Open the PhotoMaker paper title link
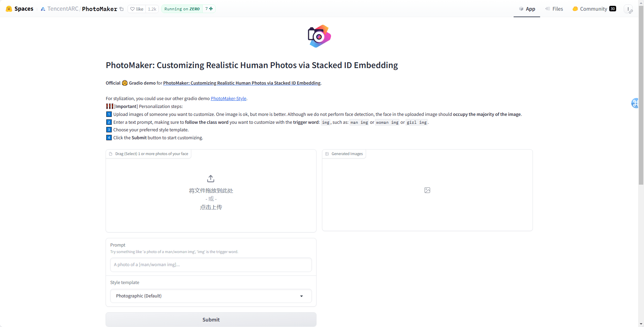Screen dimensions: 644x327 point(241,83)
